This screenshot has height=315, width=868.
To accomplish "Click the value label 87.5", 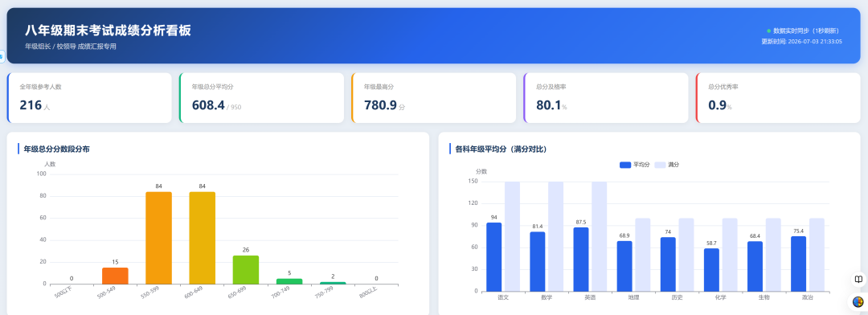I will (x=581, y=223).
